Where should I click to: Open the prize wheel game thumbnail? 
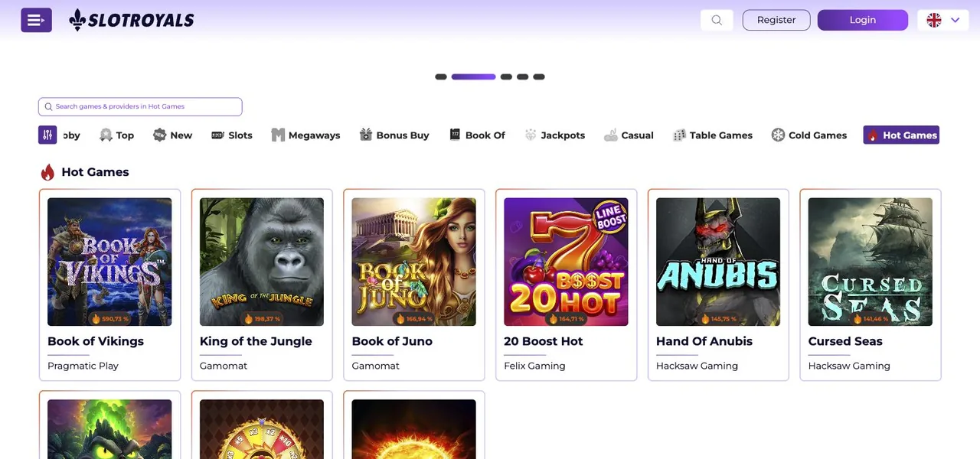(262, 429)
